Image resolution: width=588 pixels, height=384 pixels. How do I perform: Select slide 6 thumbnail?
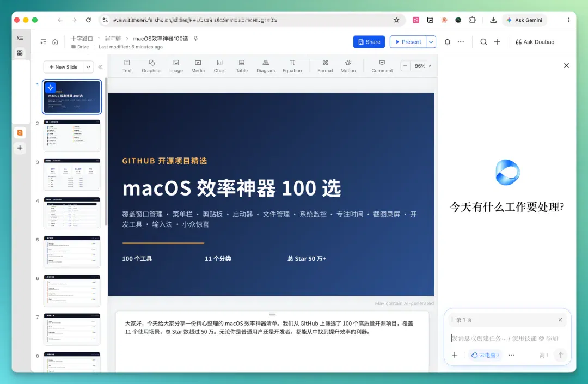click(72, 290)
